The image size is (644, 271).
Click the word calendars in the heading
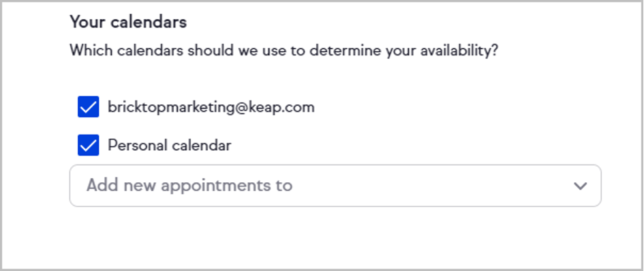(149, 23)
